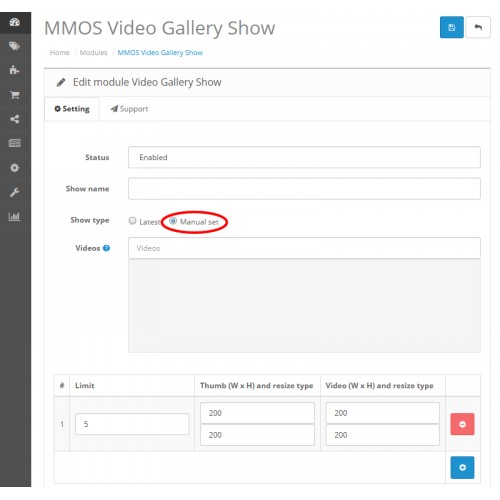Screen dimensions: 500x500
Task: Remove row one with red minus button
Action: [462, 424]
